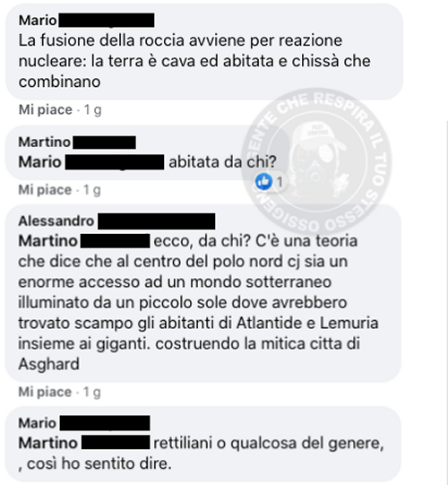The width and height of the screenshot is (448, 485).
Task: Click "Mi piace" under "abitata da chi?"
Action: 45,190
